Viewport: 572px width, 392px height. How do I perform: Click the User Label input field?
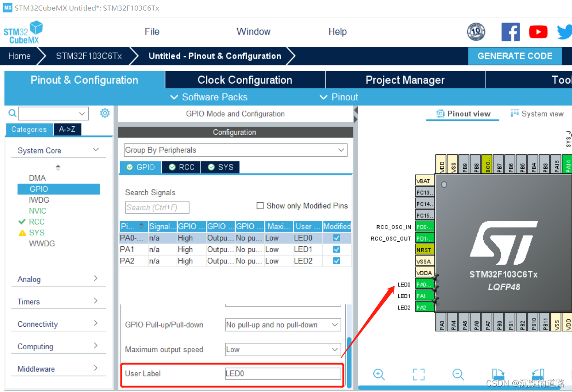(283, 374)
